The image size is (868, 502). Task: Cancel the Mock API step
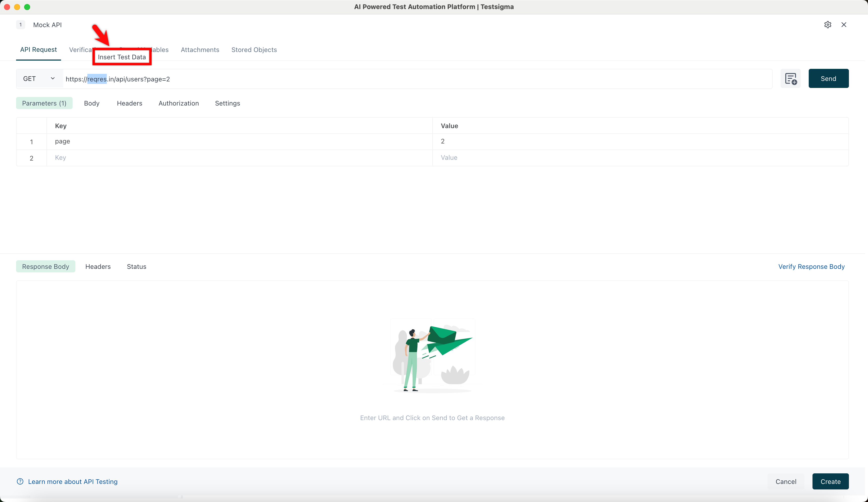point(786,481)
